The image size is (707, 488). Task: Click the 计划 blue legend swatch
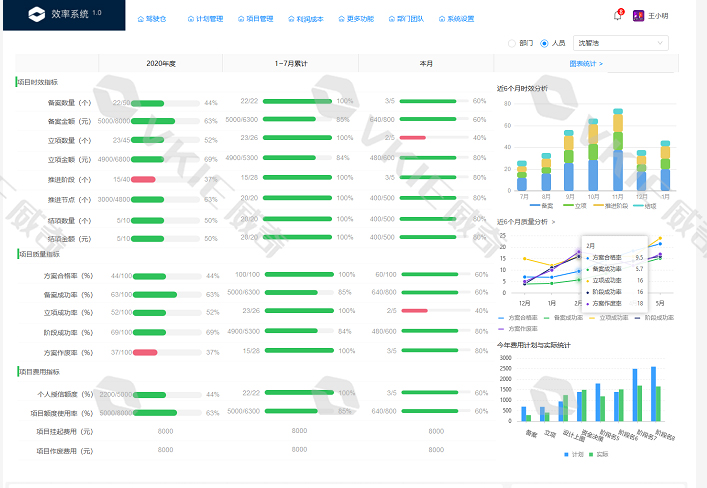coord(566,453)
